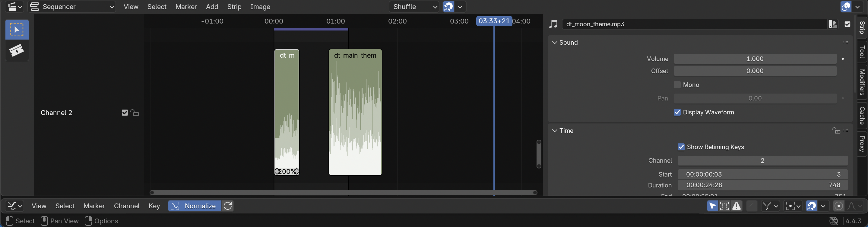868x227 pixels.
Task: Disable Show Retiming Keys checkbox
Action: pyautogui.click(x=681, y=147)
